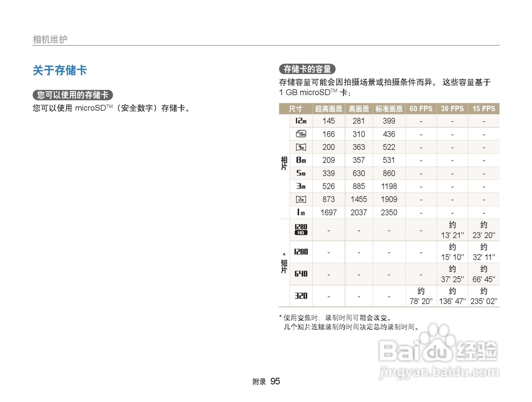Click the 15 FPS column header
The height and width of the screenshot is (402, 532).
click(484, 109)
